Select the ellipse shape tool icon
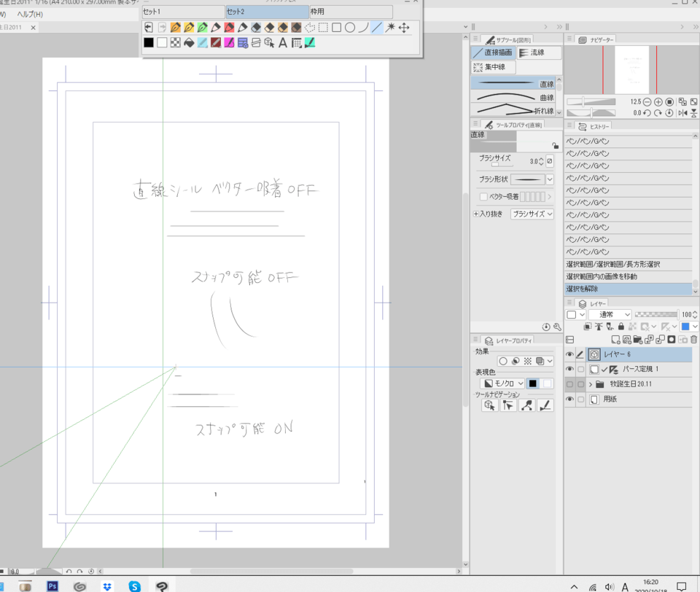 click(350, 28)
